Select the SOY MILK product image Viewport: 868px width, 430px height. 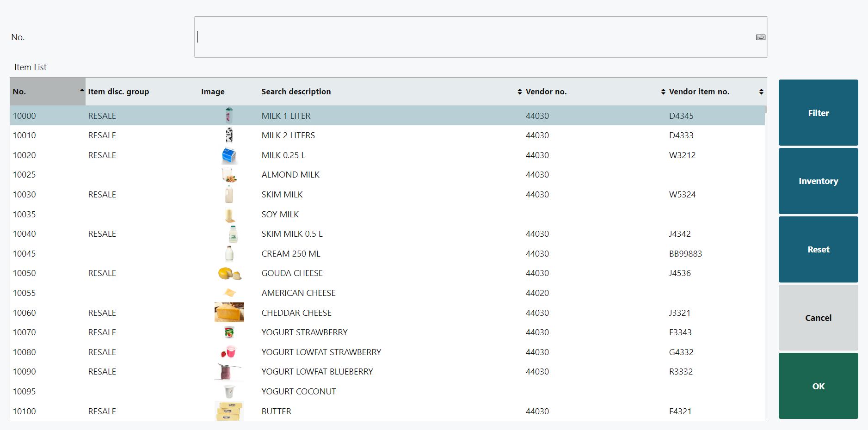(229, 215)
